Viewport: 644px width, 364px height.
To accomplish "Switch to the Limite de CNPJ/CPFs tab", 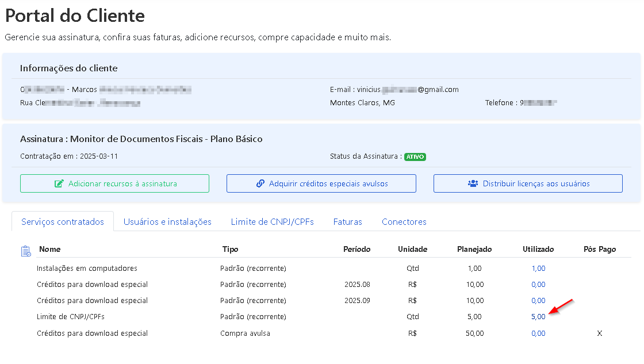I will (272, 222).
